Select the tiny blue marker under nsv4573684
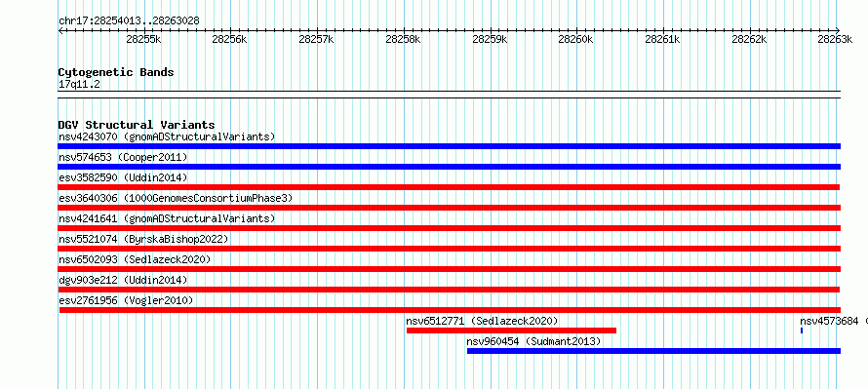Viewport: 868px width, 389px height. point(801,331)
